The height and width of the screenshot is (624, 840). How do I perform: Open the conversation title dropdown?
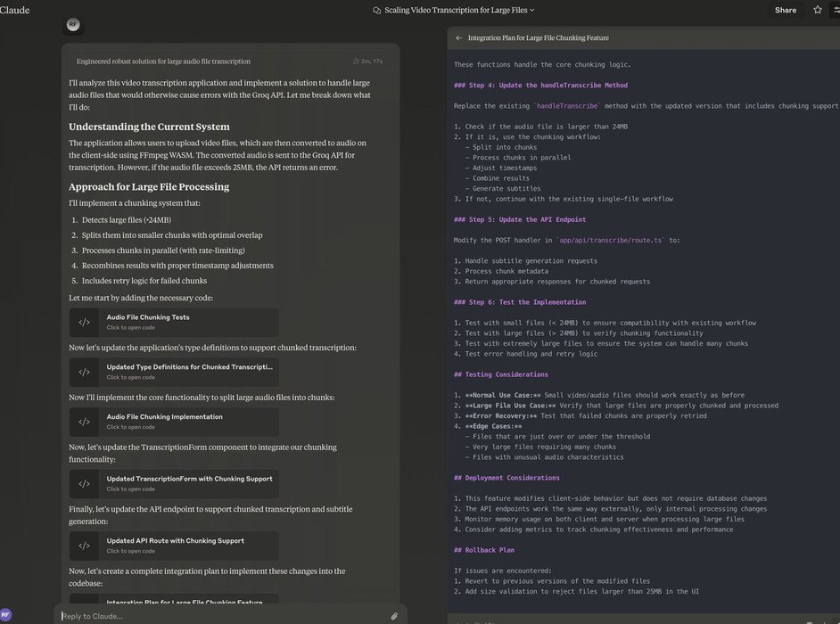tap(459, 10)
